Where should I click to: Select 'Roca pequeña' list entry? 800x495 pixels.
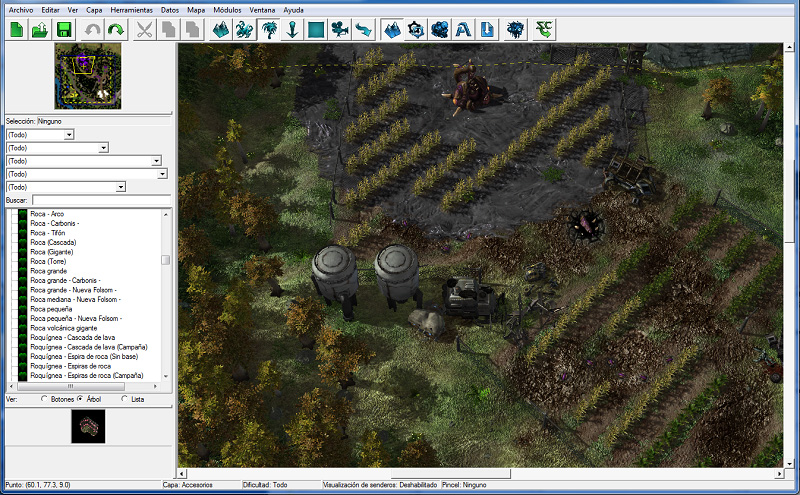(51, 309)
